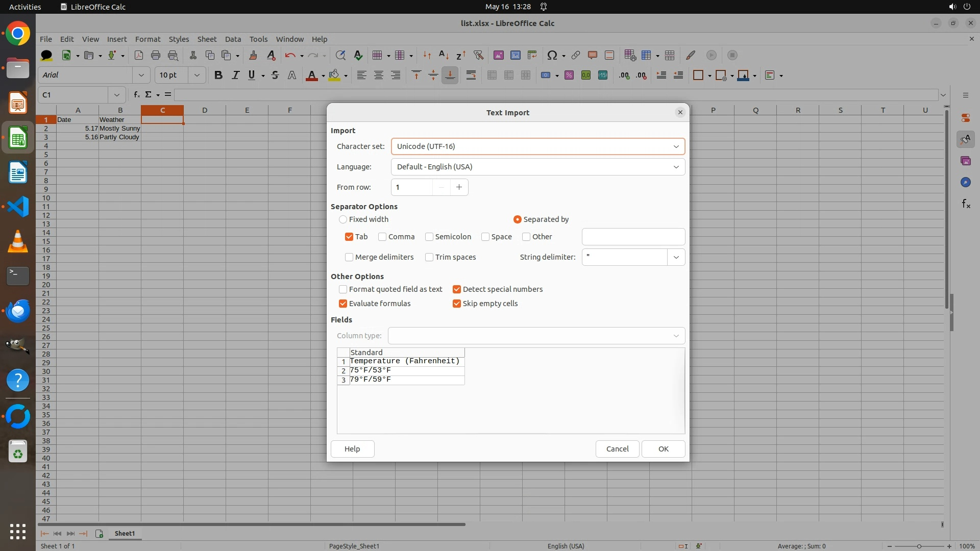980x551 pixels.
Task: Click the Italic formatting icon
Action: click(x=235, y=76)
